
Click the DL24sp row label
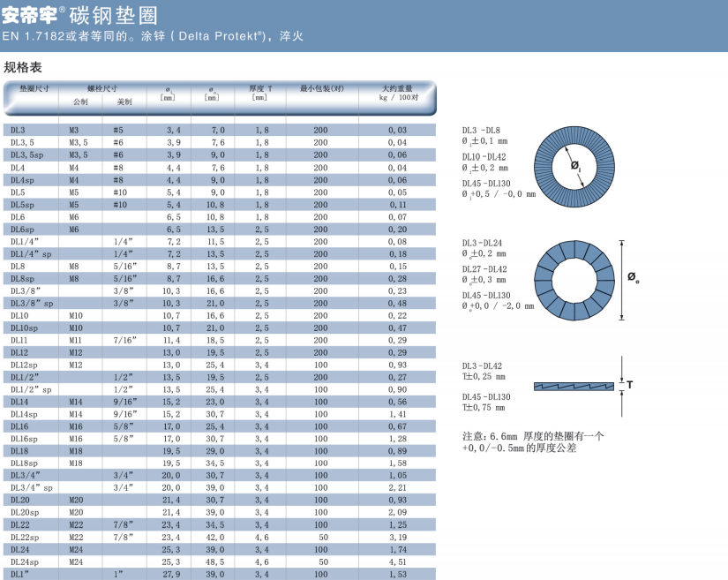point(24,561)
